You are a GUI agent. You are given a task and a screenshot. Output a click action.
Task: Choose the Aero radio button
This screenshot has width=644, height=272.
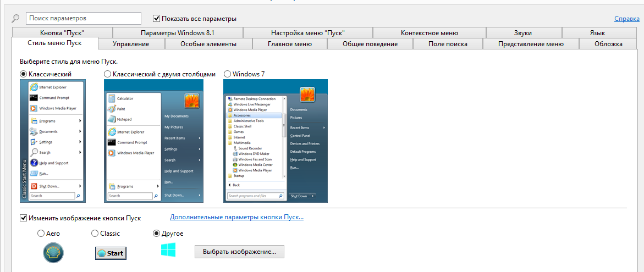(x=40, y=234)
